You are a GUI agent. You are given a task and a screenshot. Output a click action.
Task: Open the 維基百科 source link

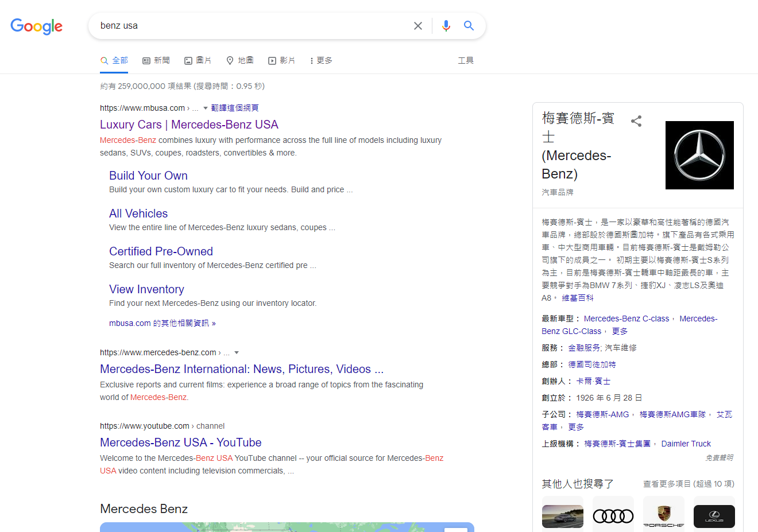578,298
